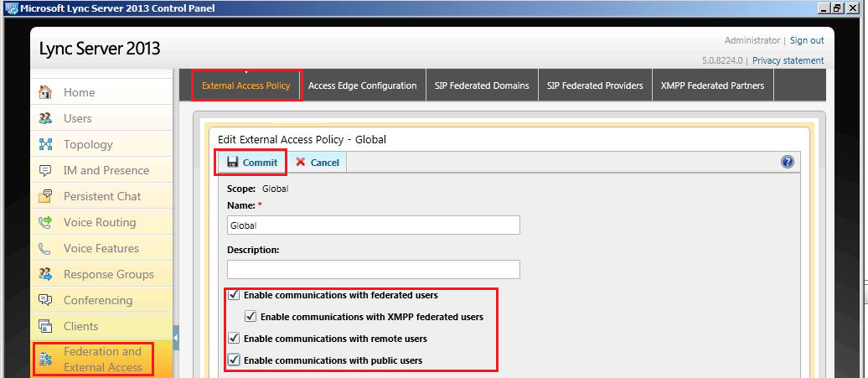868x378 pixels.
Task: Open help via blue question mark icon
Action: [788, 162]
